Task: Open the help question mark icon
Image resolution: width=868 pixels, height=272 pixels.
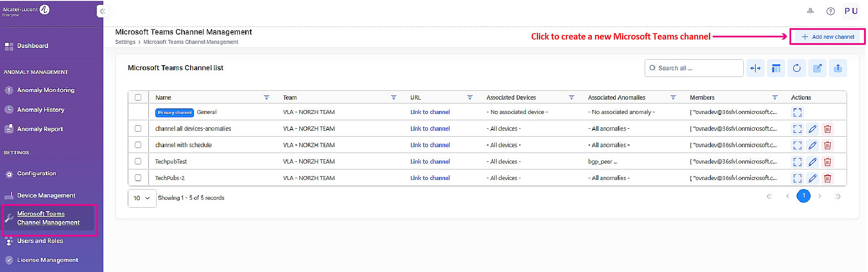Action: [x=830, y=11]
